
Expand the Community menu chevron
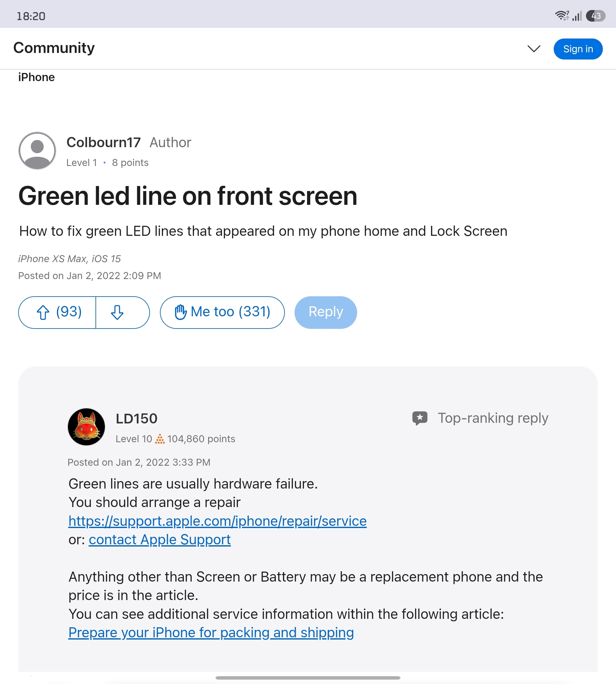(x=534, y=49)
